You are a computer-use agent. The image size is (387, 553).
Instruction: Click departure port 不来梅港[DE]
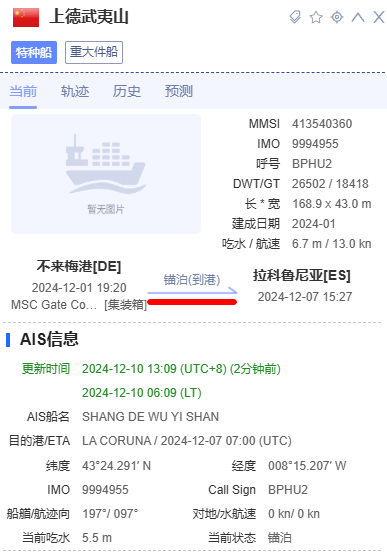[79, 266]
